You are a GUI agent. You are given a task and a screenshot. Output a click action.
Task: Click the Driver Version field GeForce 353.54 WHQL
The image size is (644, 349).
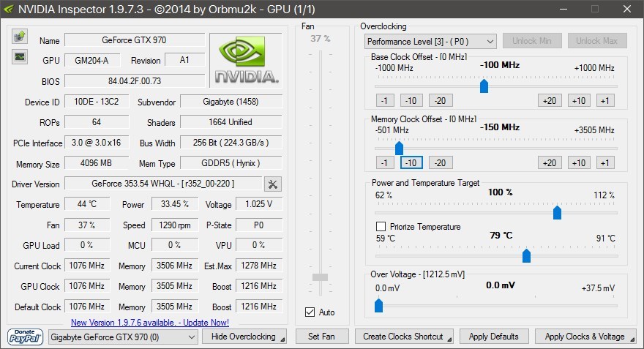163,184
